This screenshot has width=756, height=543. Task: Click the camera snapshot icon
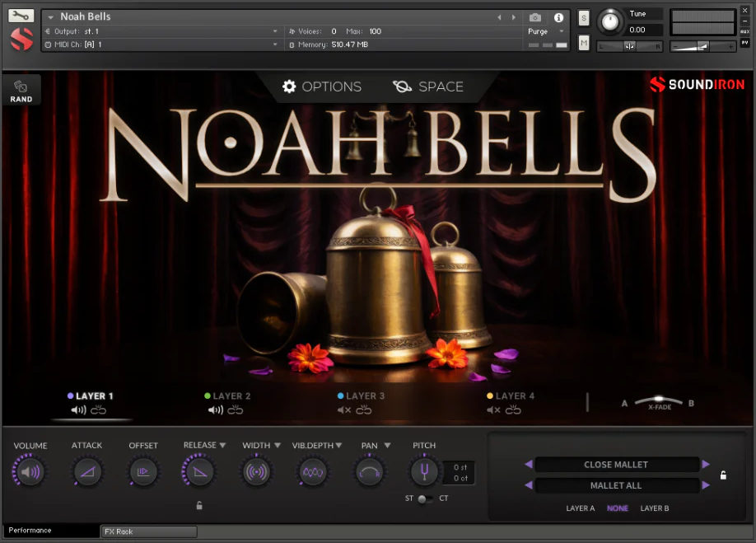pos(535,16)
